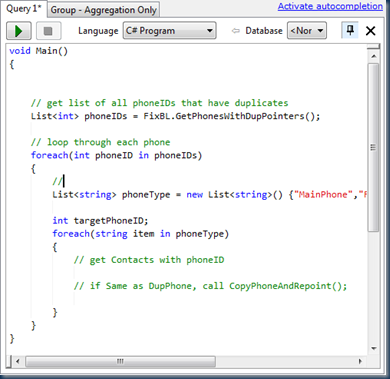
Task: Click the horizontal scrollbar right arrow
Action: [x=360, y=361]
